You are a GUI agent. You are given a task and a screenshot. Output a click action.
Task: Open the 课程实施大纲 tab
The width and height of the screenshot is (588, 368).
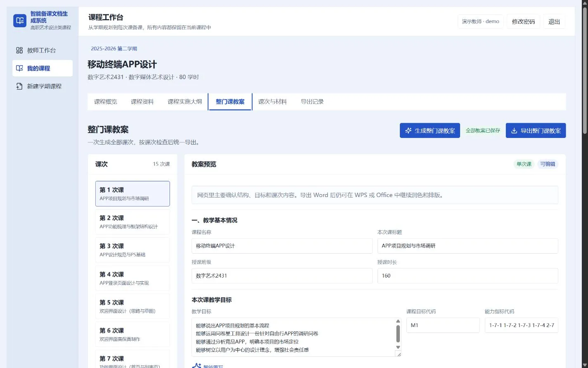185,102
